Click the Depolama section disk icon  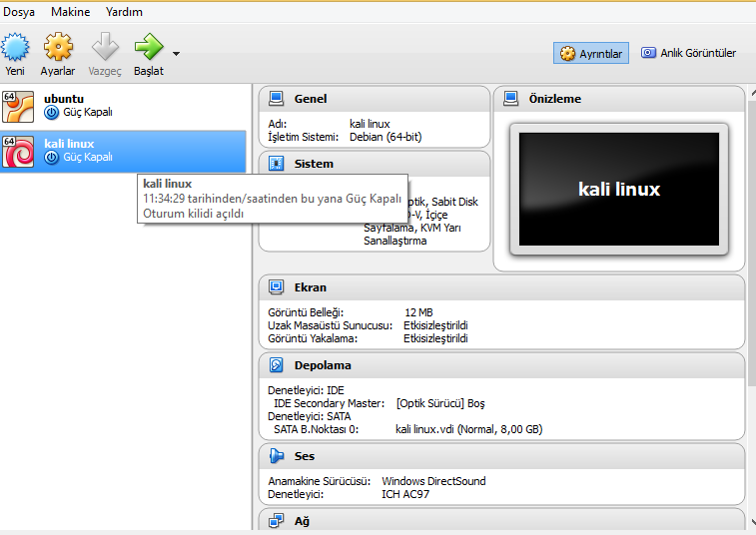[276, 365]
